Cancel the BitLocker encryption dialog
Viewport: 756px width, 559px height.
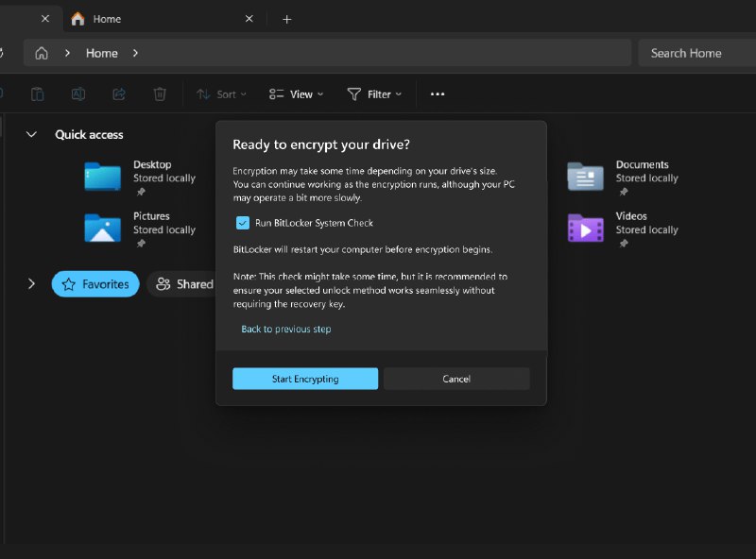tap(456, 379)
